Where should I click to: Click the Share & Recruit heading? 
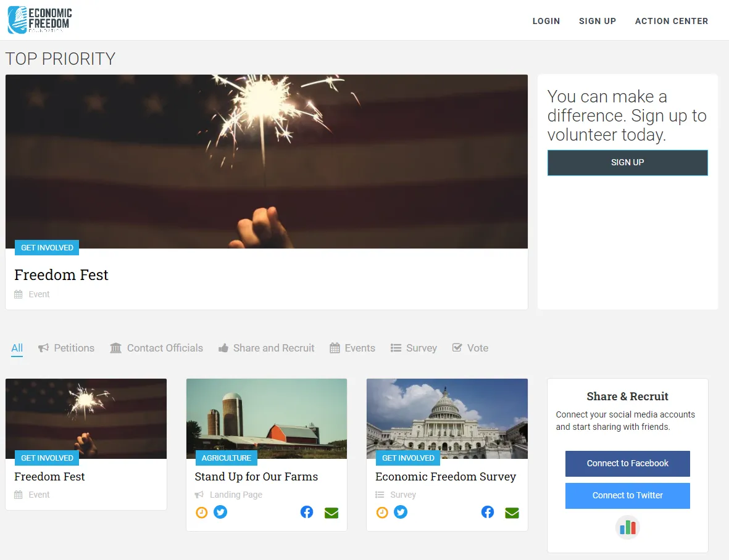627,397
